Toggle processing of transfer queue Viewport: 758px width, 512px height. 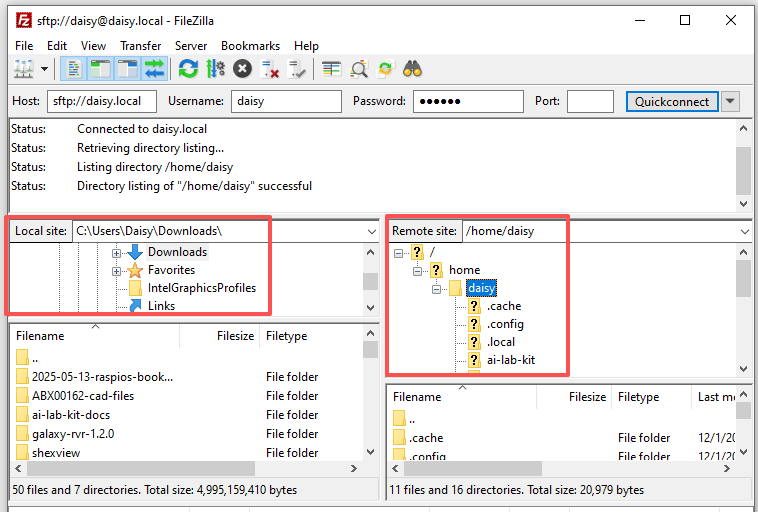[x=215, y=69]
